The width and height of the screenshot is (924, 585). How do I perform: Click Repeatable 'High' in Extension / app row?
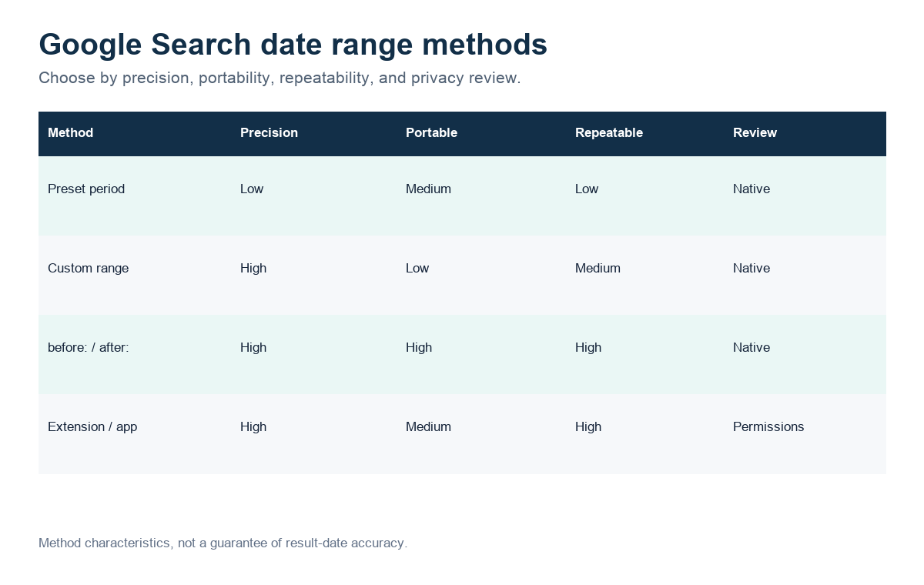point(588,426)
